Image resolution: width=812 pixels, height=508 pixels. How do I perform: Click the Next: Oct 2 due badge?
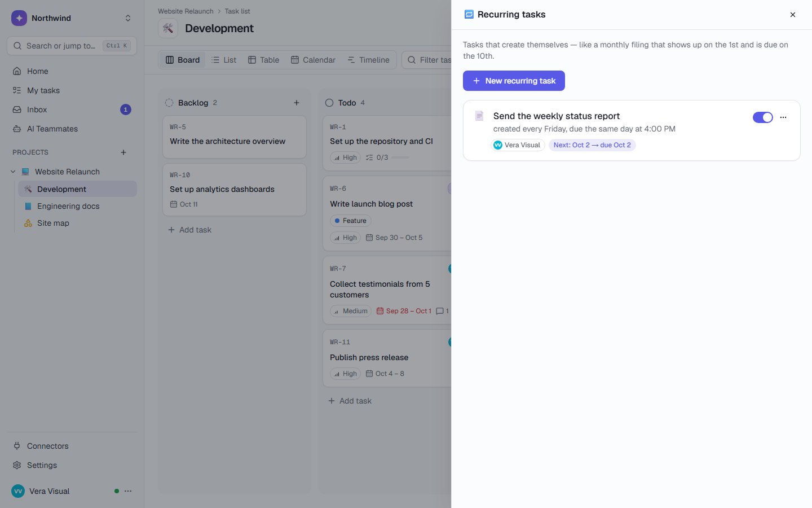(592, 145)
